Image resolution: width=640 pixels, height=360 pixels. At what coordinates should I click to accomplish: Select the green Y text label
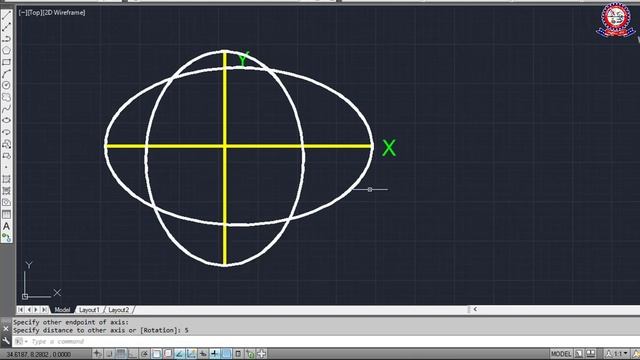(x=243, y=60)
